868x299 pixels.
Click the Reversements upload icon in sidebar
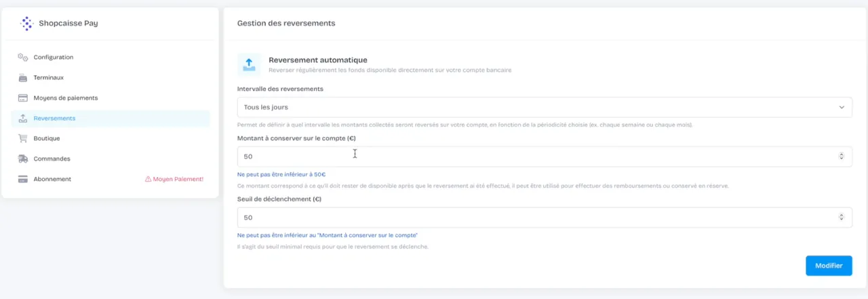coord(22,118)
